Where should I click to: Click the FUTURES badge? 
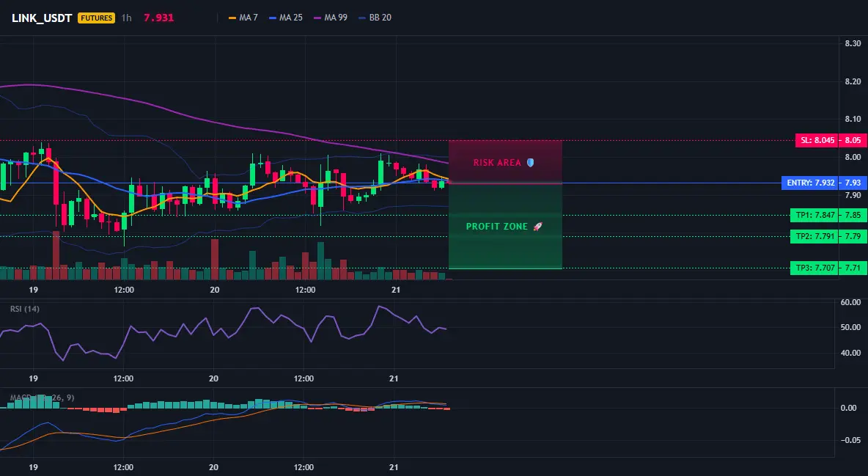point(96,18)
